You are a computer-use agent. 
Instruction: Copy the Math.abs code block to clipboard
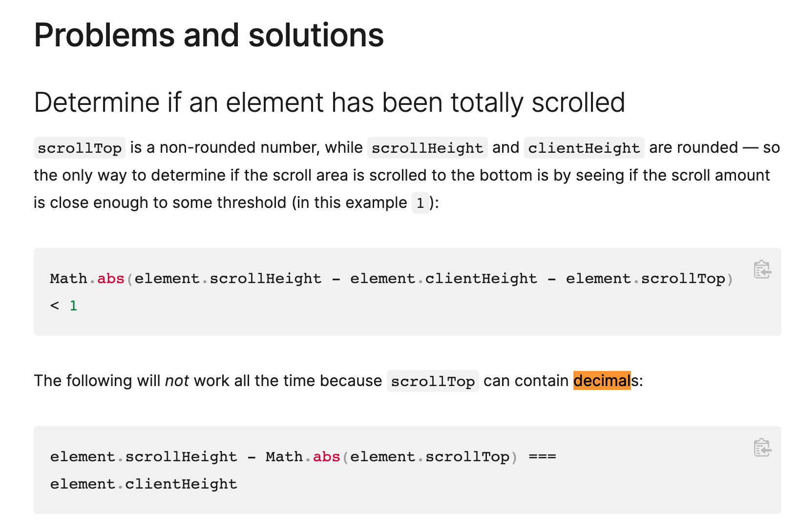762,269
